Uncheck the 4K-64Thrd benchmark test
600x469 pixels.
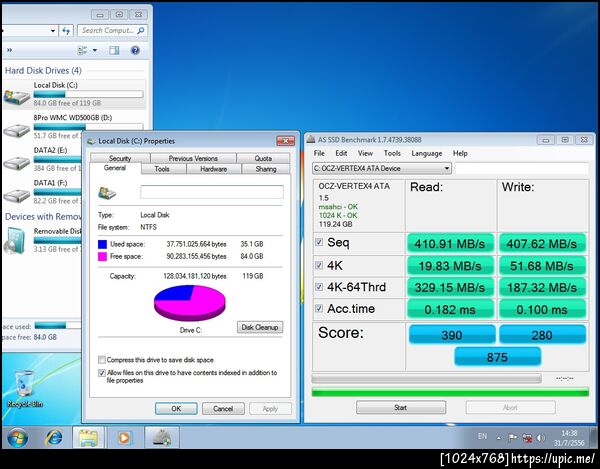319,287
